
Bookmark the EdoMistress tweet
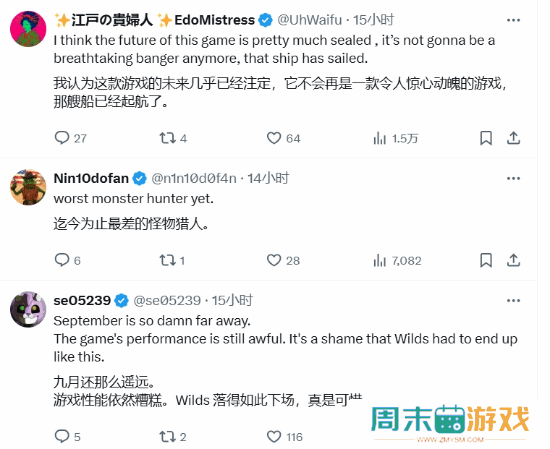coord(486,138)
